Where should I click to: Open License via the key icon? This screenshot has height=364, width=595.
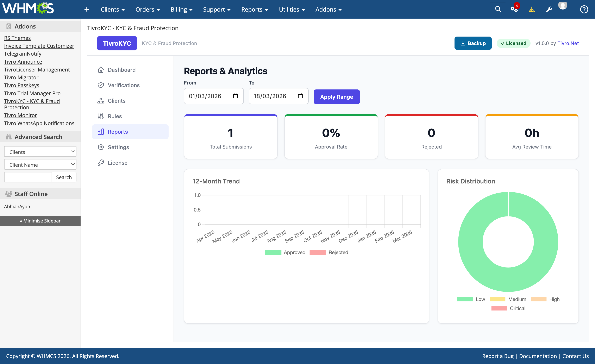click(x=101, y=163)
